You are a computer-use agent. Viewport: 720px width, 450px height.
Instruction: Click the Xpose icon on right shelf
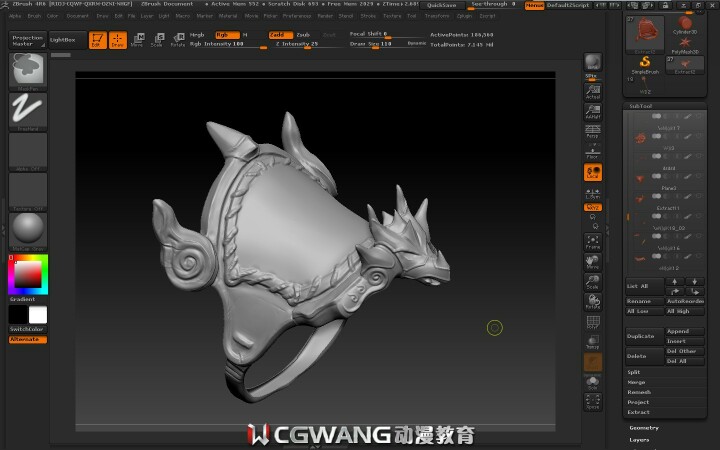coord(593,402)
